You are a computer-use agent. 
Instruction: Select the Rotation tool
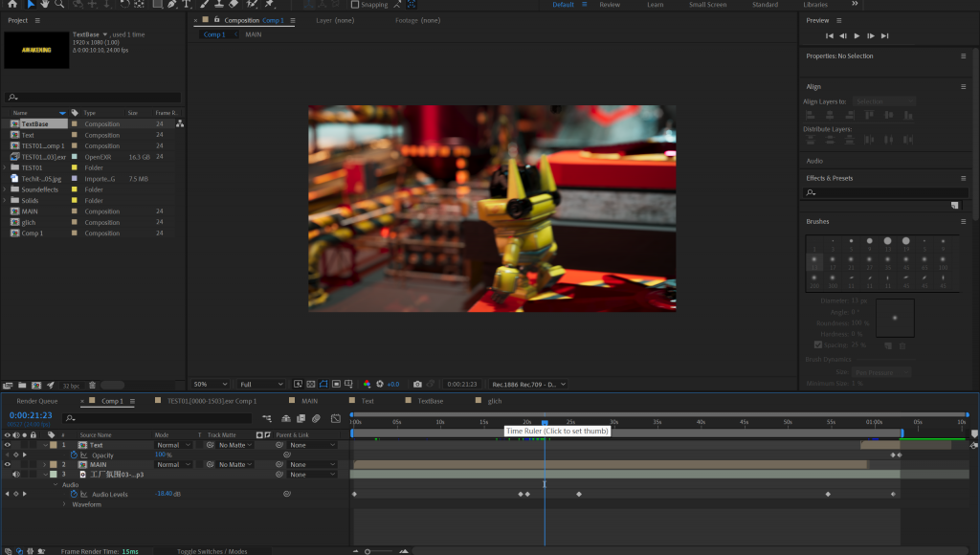coord(124,4)
